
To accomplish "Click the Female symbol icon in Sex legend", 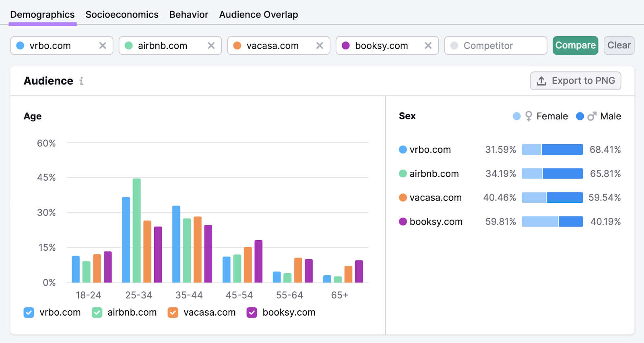I will tap(529, 116).
